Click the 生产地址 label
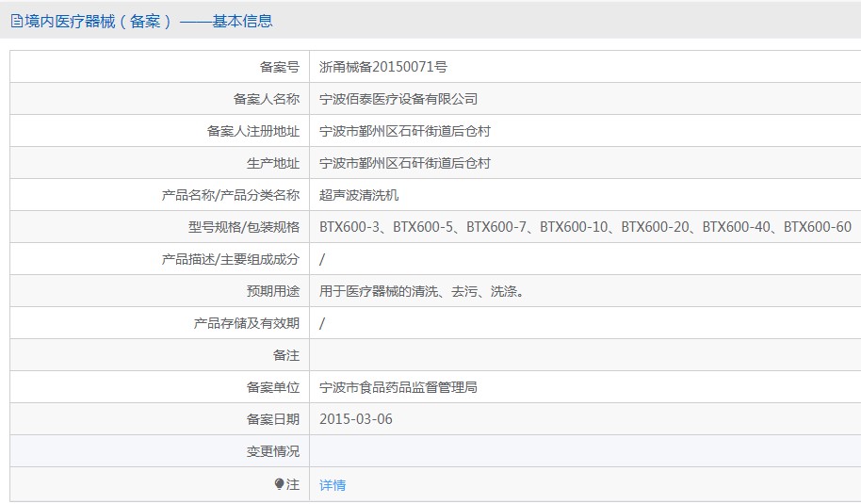 click(x=273, y=163)
